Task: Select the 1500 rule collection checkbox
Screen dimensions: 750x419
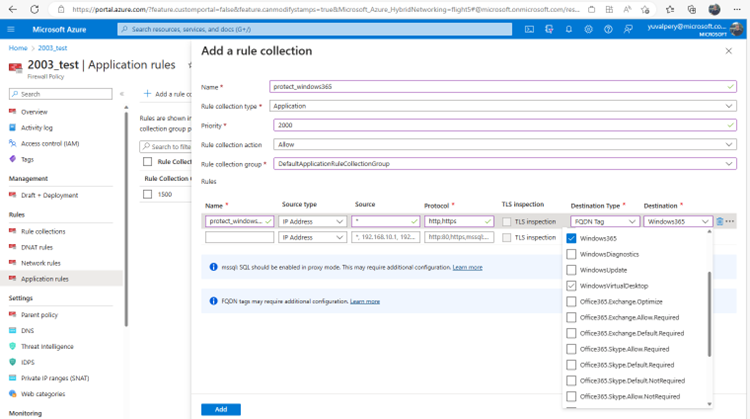Action: tap(147, 194)
